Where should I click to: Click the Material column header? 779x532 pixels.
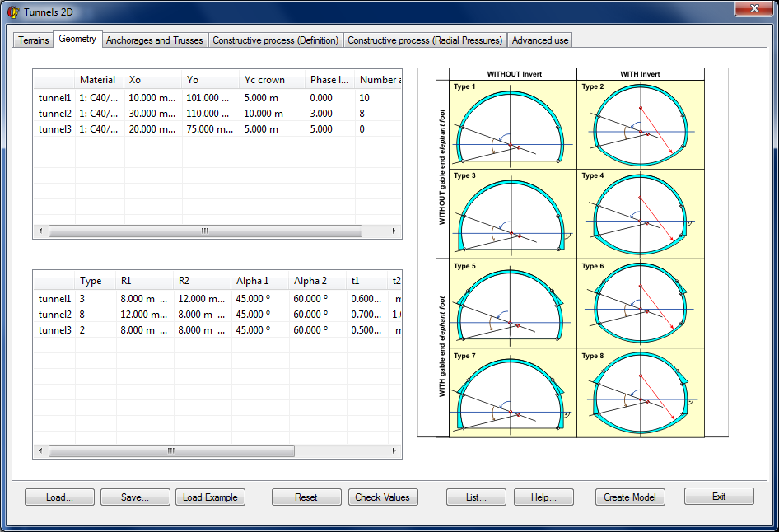[98, 80]
